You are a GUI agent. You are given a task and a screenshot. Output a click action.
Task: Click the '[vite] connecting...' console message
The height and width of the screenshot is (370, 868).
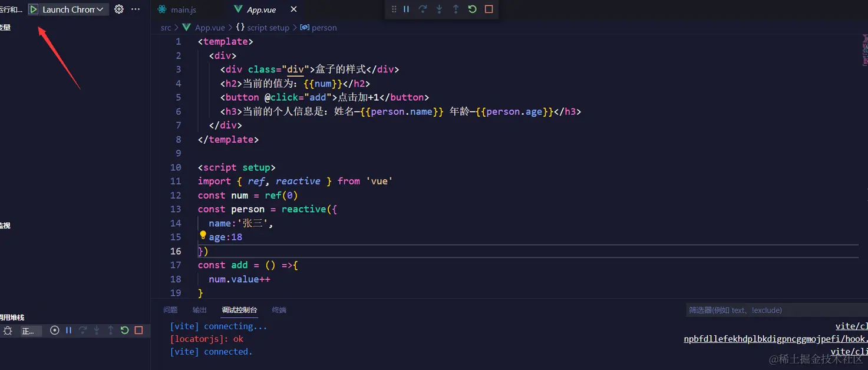point(218,326)
